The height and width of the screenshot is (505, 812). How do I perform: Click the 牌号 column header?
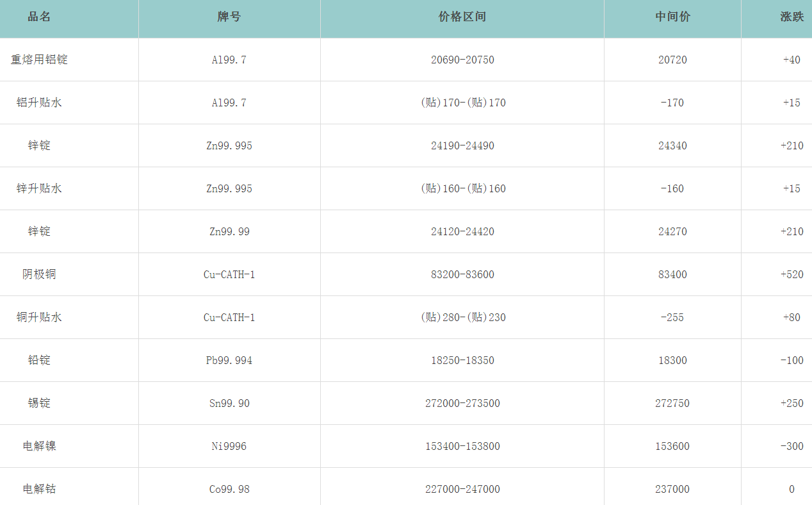pyautogui.click(x=229, y=17)
